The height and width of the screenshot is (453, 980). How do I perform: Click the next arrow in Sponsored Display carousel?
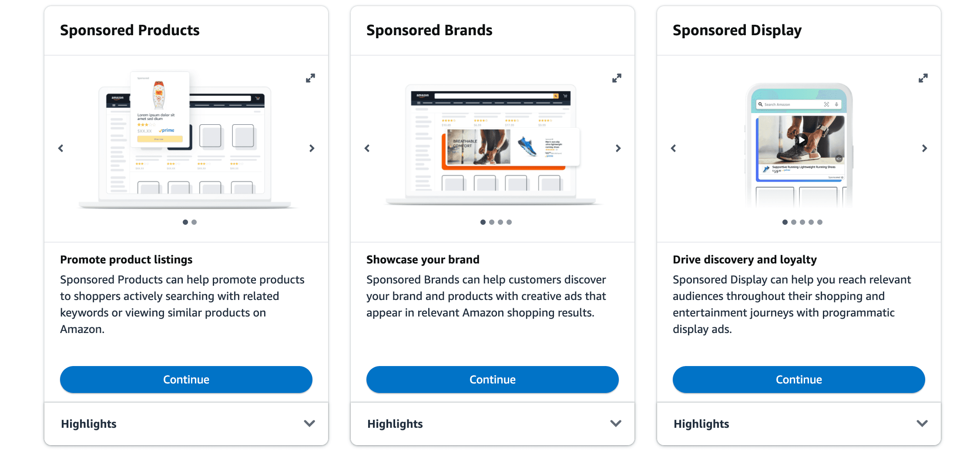pyautogui.click(x=924, y=148)
